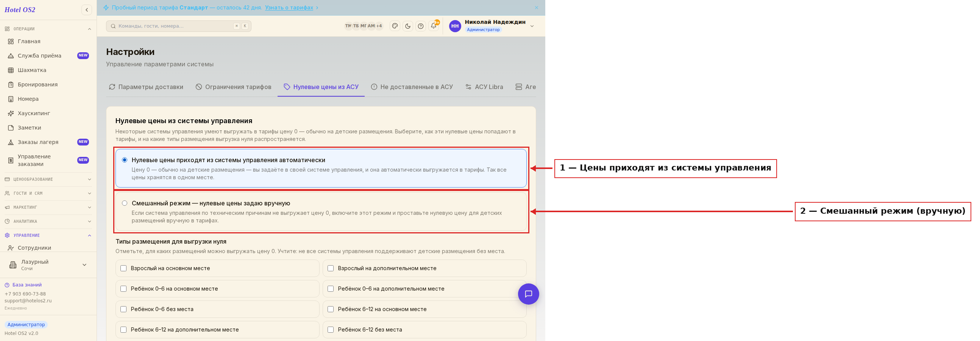Screen dimensions: 980x341
Task: Expand the Аналитика sidebar group
Action: tap(48, 222)
